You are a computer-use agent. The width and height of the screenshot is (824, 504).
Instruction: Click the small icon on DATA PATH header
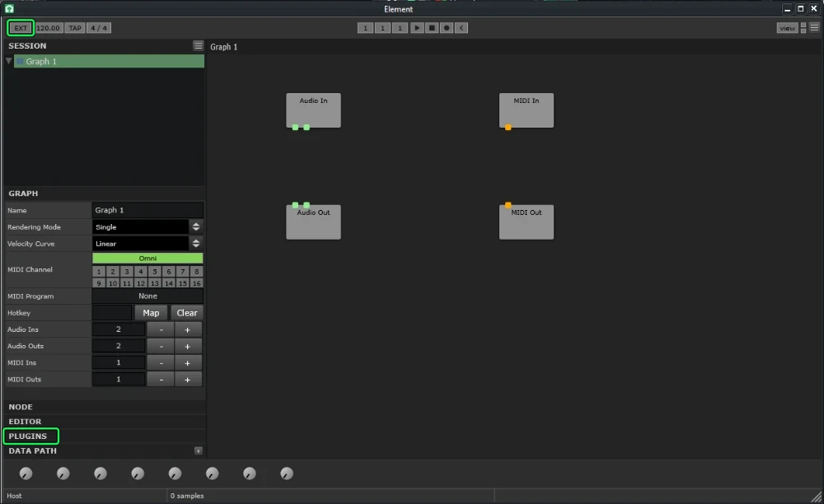pyautogui.click(x=198, y=450)
